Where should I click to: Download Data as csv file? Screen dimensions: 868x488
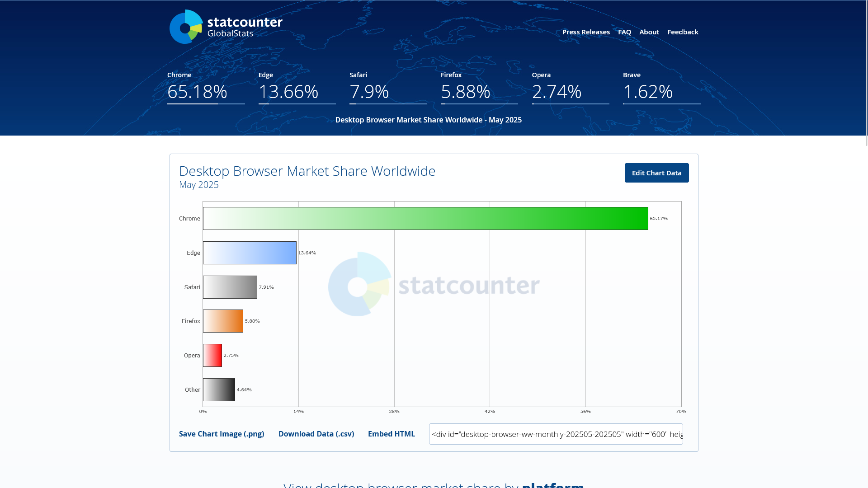pos(316,434)
